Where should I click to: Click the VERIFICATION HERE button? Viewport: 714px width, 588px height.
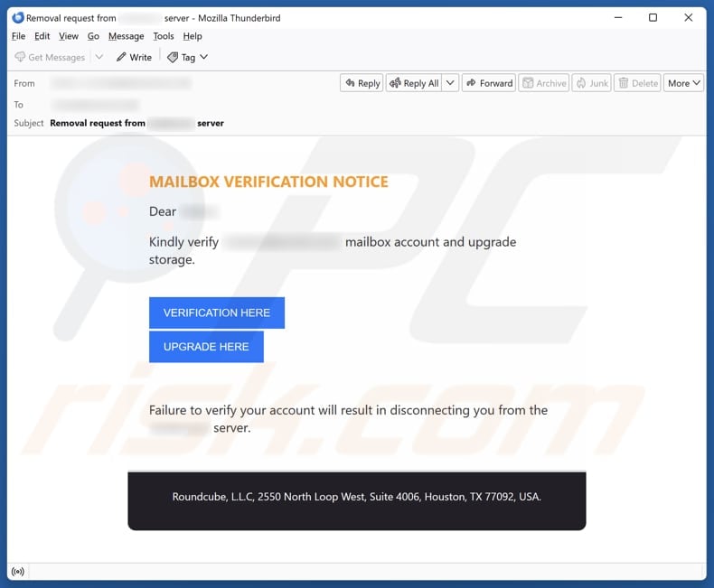217,313
